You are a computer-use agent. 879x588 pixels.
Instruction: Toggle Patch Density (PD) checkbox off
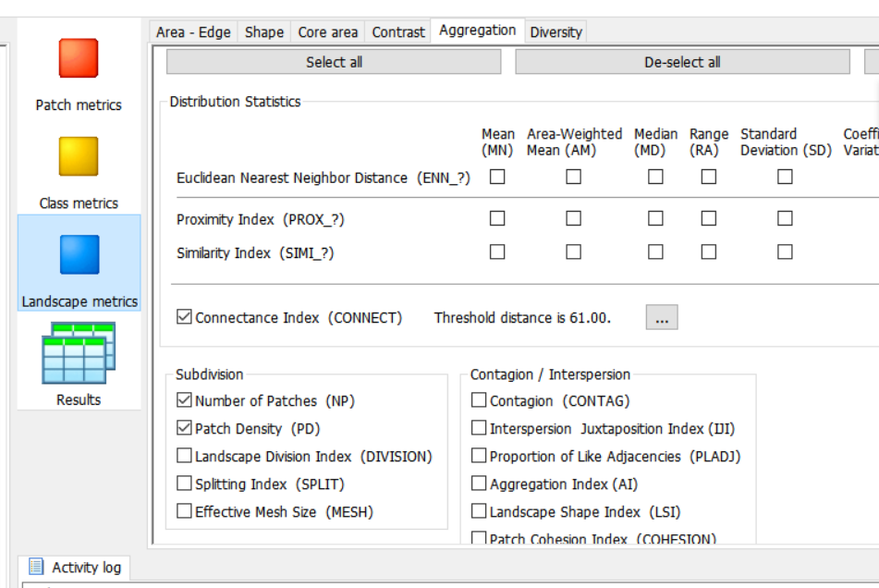point(184,428)
